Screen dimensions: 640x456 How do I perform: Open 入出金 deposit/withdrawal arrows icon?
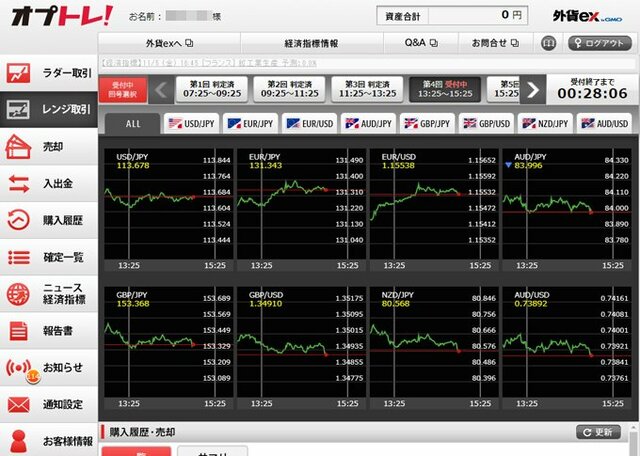point(18,183)
